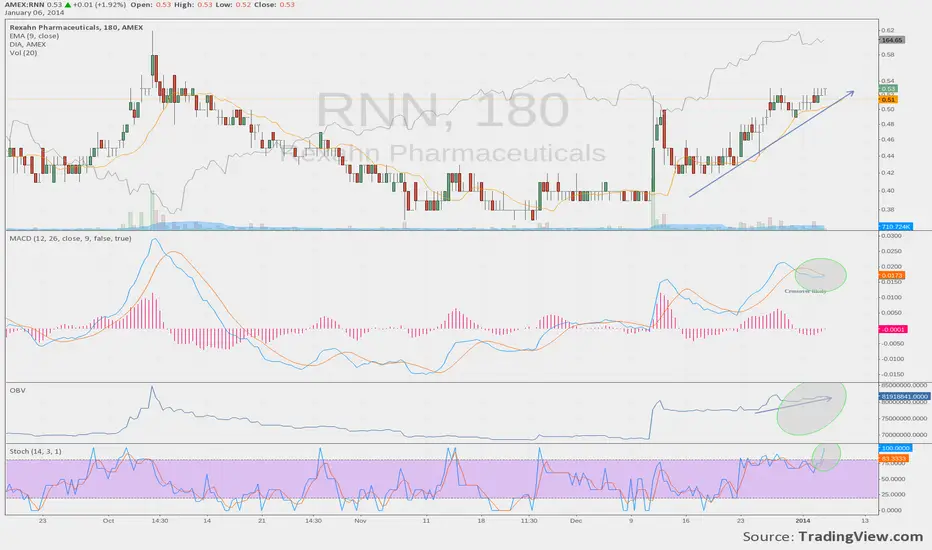932x550 pixels.
Task: Select the 'Stoch (14, 3, 1)' indicator legend
Action: [35, 451]
